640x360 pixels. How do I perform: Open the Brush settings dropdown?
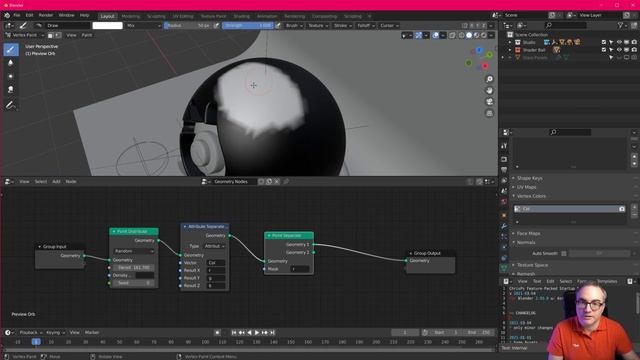(x=294, y=25)
